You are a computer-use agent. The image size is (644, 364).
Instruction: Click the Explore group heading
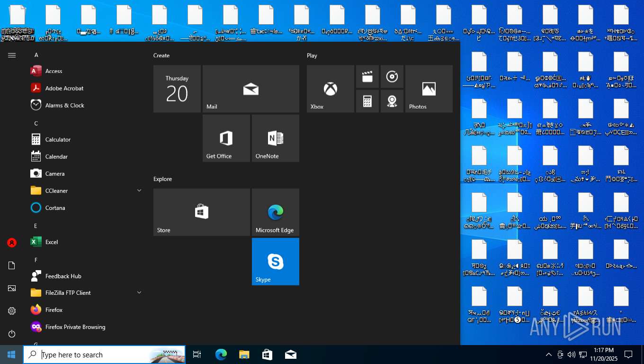(162, 179)
